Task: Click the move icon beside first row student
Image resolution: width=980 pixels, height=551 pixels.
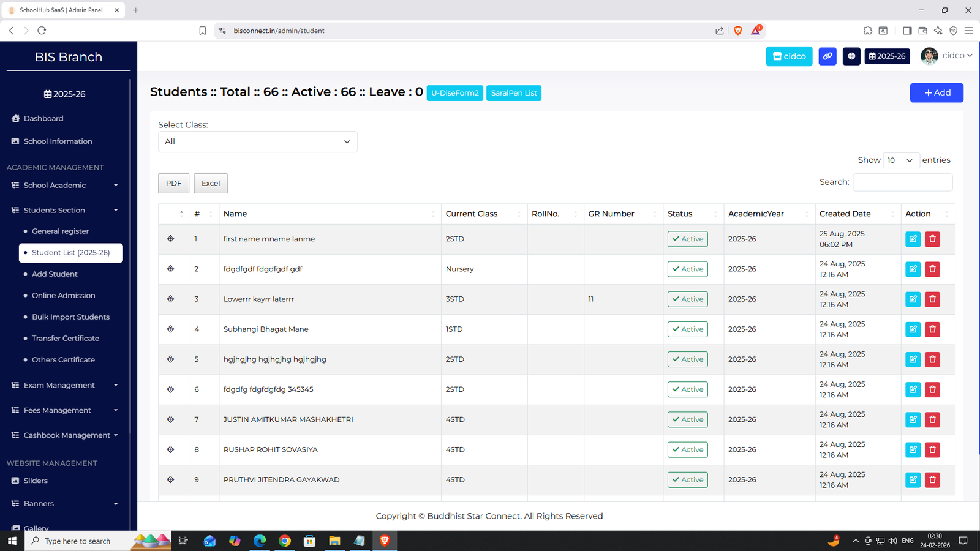Action: point(170,239)
